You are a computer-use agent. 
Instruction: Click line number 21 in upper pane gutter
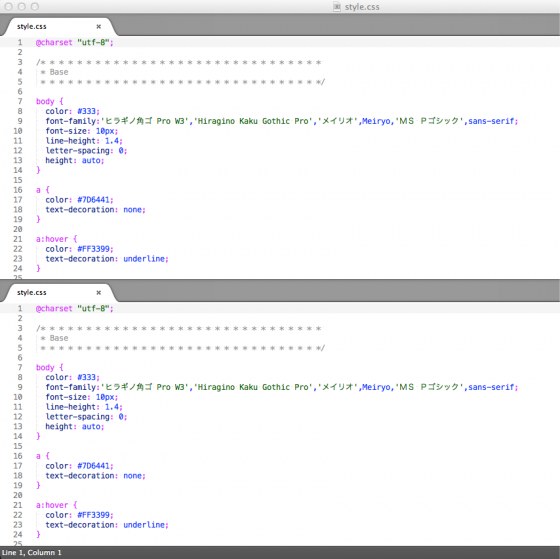click(18, 239)
